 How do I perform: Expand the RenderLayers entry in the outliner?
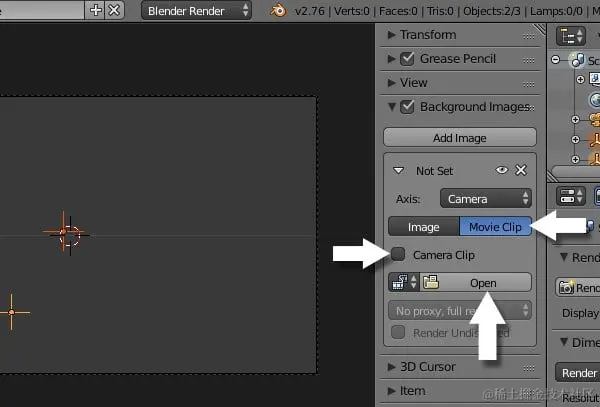click(x=580, y=79)
